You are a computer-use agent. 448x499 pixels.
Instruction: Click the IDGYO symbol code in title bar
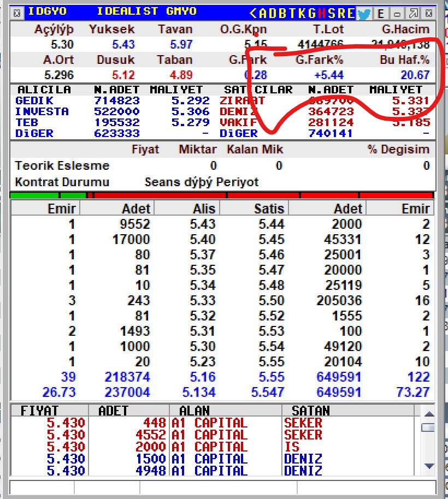pyautogui.click(x=48, y=11)
